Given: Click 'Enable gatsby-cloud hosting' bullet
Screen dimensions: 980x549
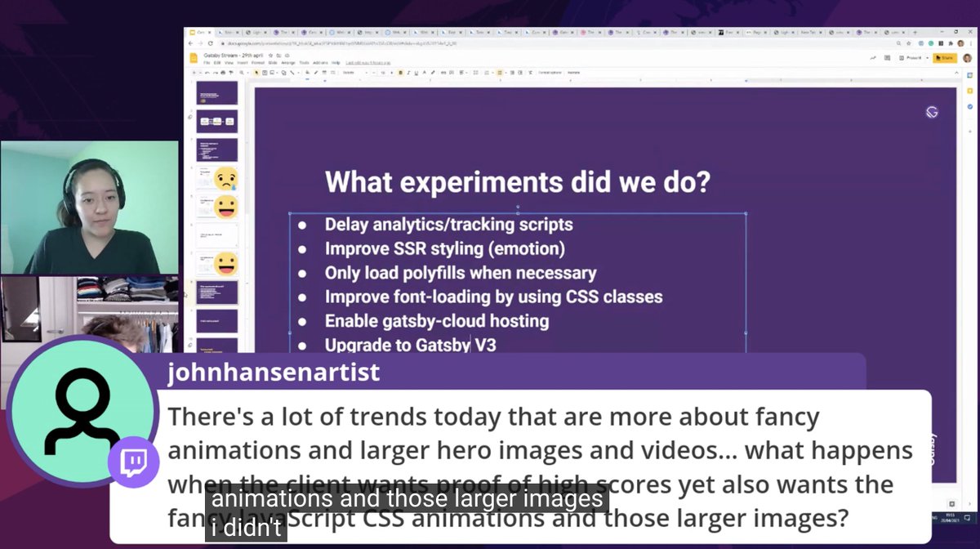Looking at the screenshot, I should pos(437,321).
